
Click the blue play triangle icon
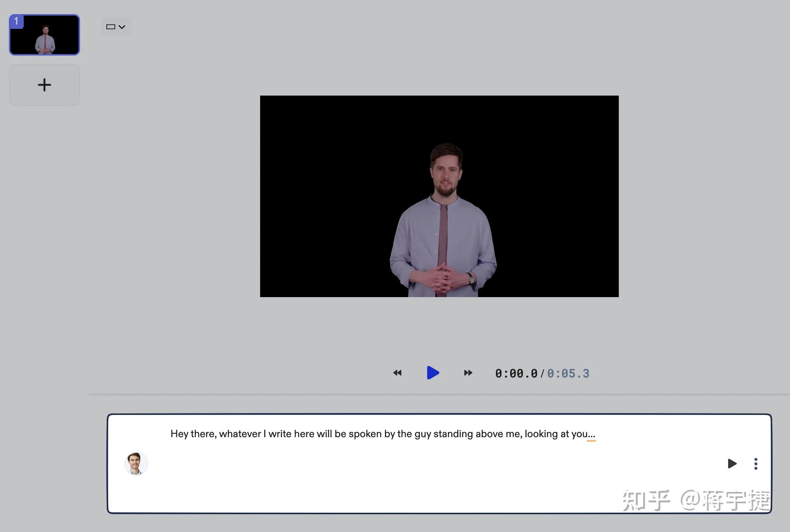[433, 373]
